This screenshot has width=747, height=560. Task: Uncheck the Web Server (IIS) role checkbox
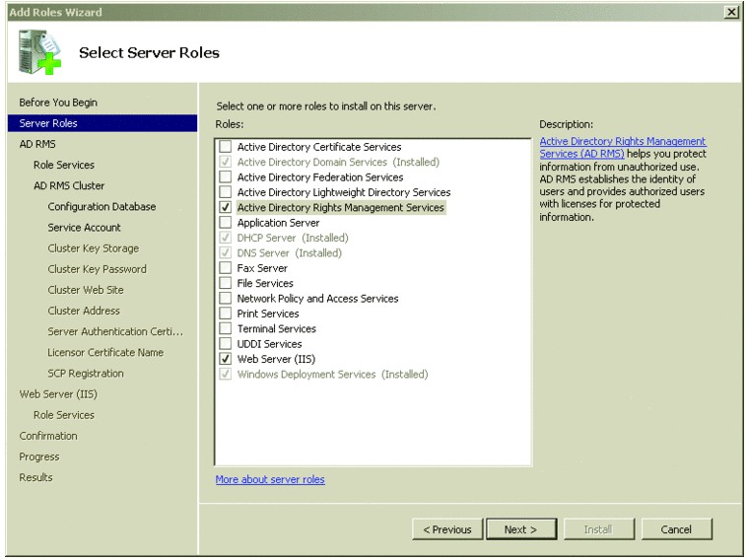pos(226,359)
